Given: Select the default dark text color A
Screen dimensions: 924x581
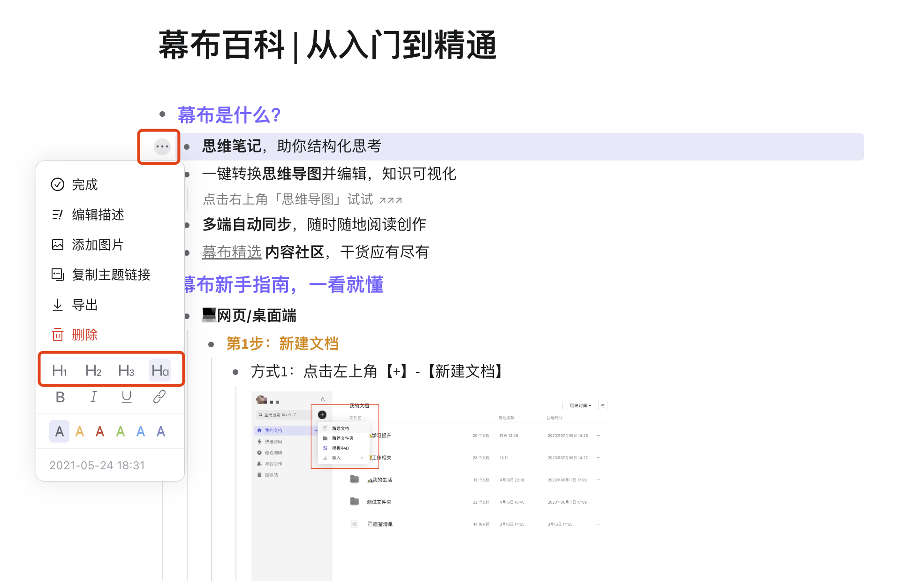Looking at the screenshot, I should point(60,431).
